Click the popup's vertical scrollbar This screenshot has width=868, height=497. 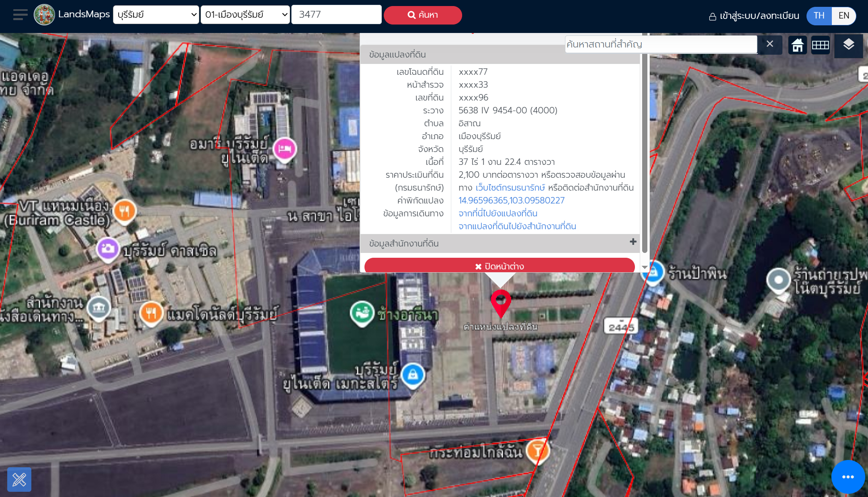[x=645, y=153]
